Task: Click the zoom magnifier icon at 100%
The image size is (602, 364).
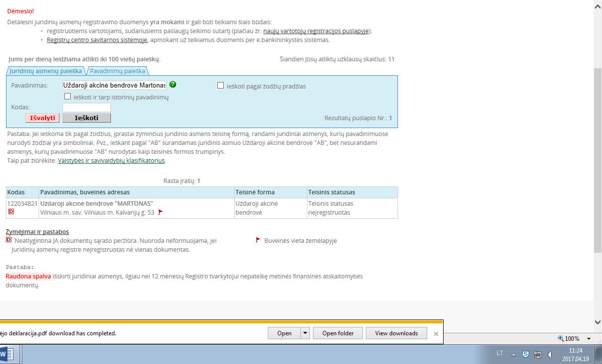Action: pos(561,339)
